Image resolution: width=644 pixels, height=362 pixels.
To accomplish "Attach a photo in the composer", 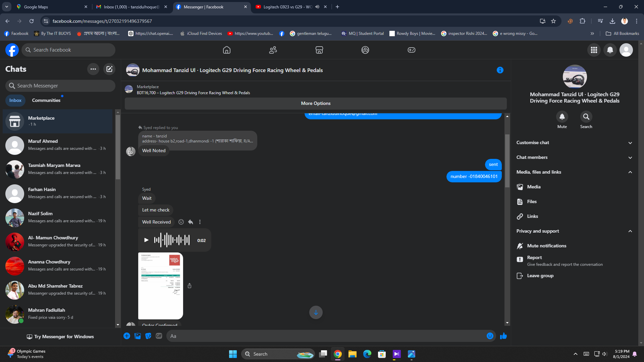I will pos(138,336).
